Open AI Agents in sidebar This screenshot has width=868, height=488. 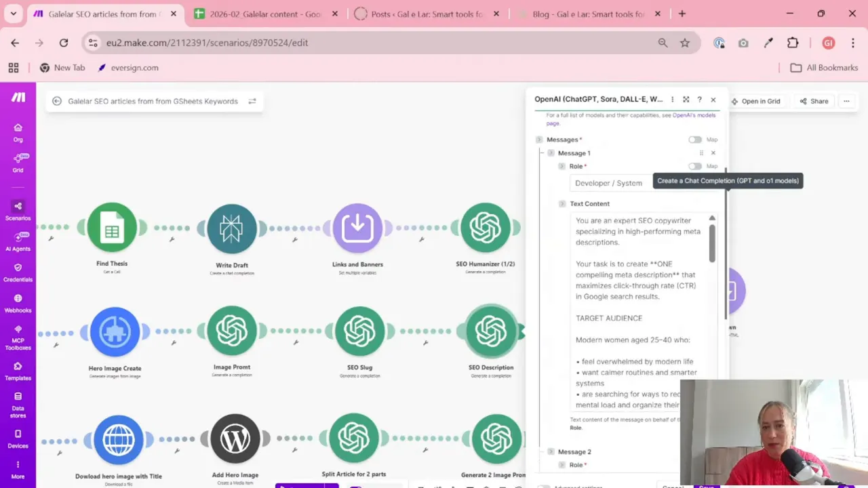click(18, 241)
